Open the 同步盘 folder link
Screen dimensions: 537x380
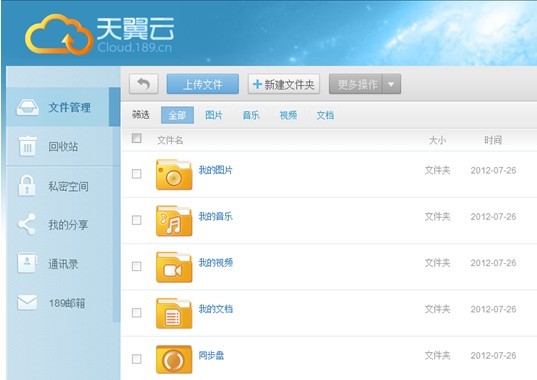point(211,355)
